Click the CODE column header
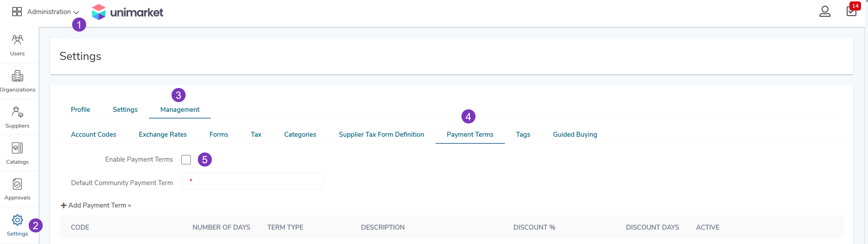Viewport: 868px width, 244px height. (80, 227)
